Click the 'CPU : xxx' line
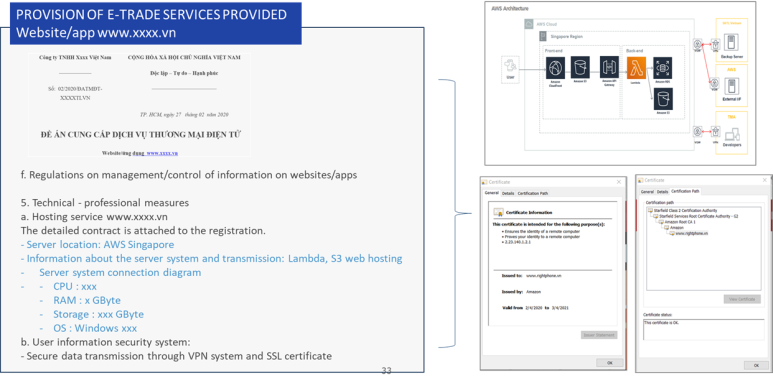773x383 pixels. pyautogui.click(x=75, y=286)
